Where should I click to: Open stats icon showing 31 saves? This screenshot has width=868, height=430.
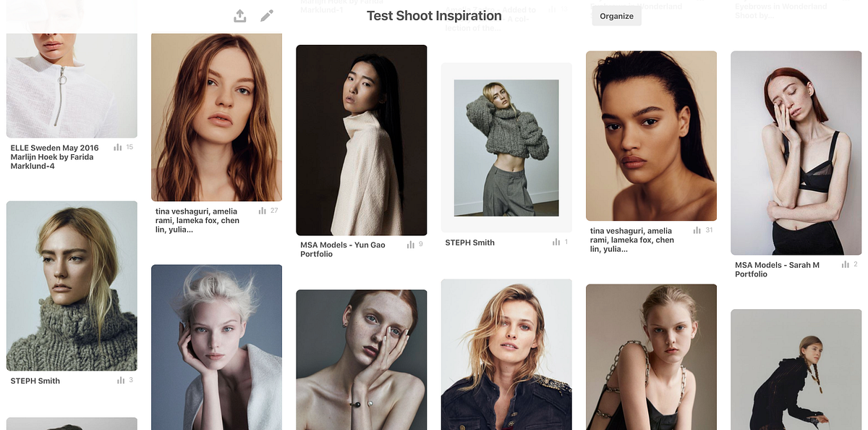click(x=697, y=230)
